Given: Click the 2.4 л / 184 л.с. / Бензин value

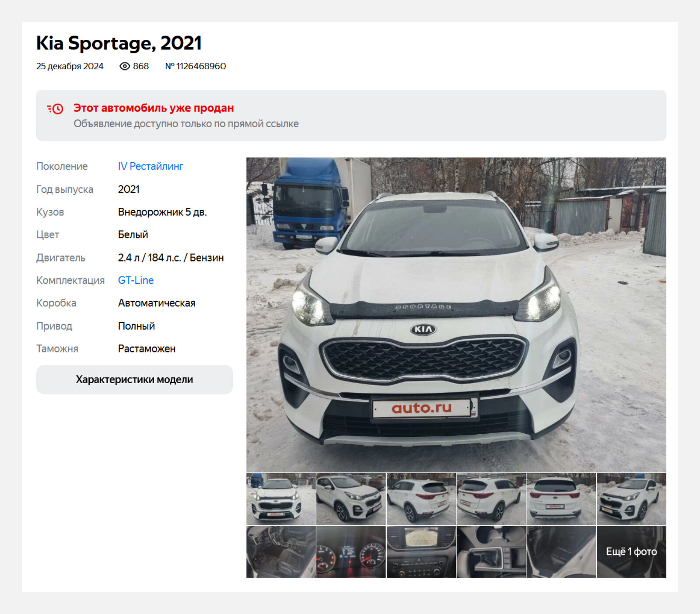Looking at the screenshot, I should (x=171, y=258).
